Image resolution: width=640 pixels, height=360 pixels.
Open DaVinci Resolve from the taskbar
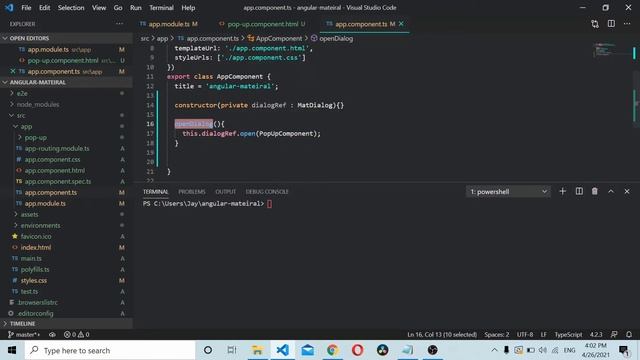point(382,350)
